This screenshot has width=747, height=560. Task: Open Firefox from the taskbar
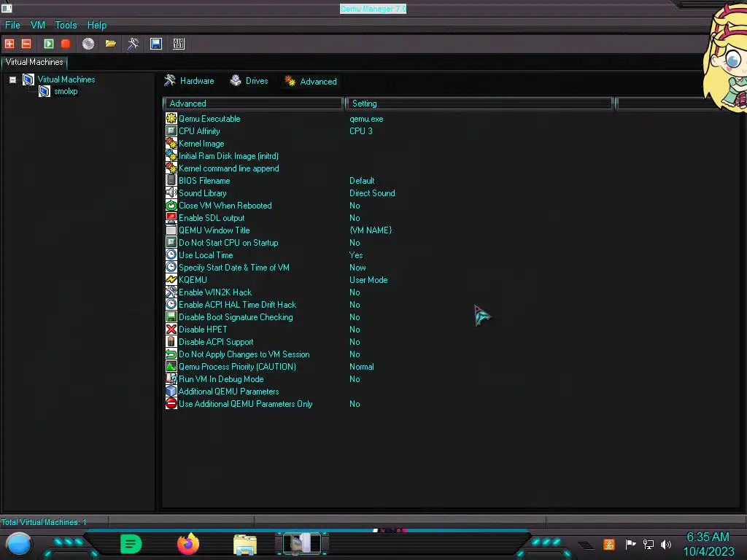[188, 544]
